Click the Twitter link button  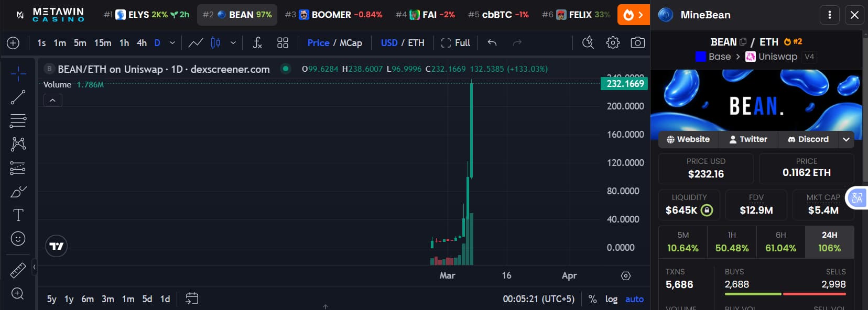point(748,139)
